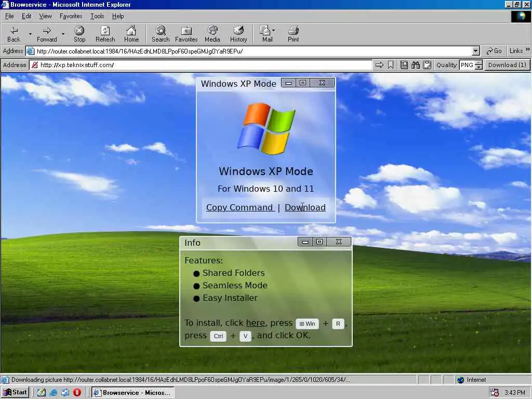Click the Download link in Windows XP Mode

coord(305,207)
